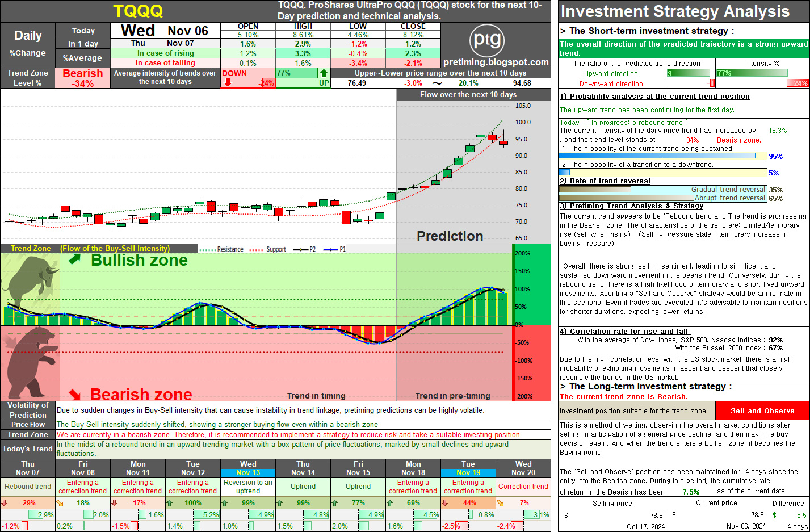Click the Upward direction 77% intensity bar

click(x=752, y=73)
